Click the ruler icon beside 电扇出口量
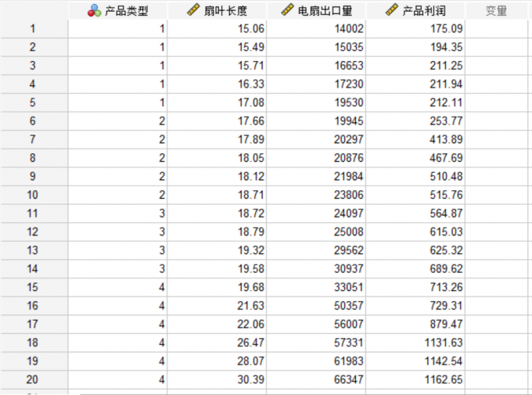This screenshot has height=395, width=532. tap(287, 10)
